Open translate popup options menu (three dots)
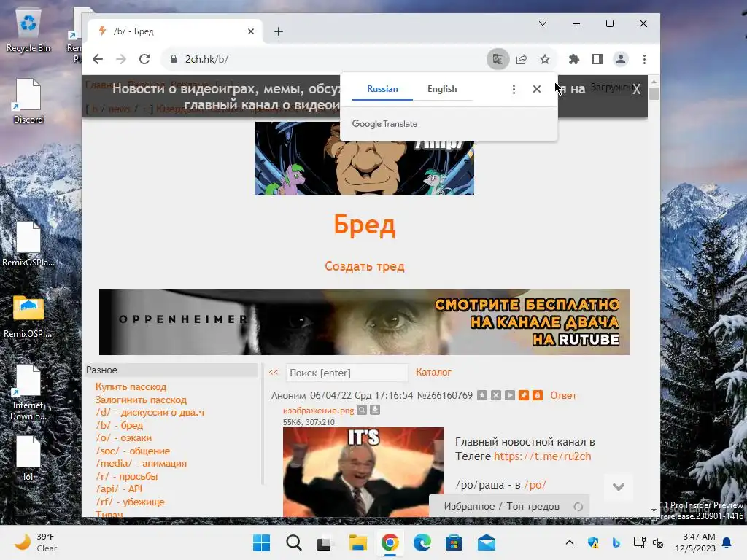Screen dimensions: 747x560 coord(514,89)
